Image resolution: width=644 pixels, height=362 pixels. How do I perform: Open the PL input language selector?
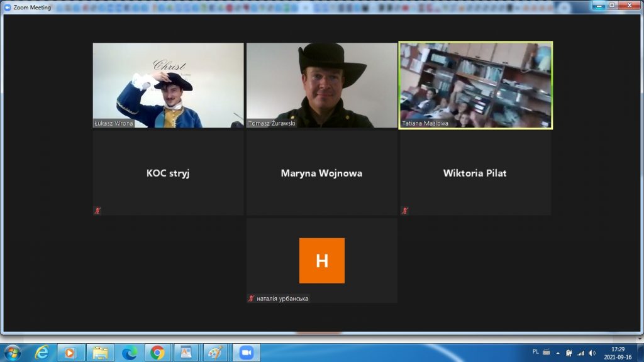coord(535,352)
